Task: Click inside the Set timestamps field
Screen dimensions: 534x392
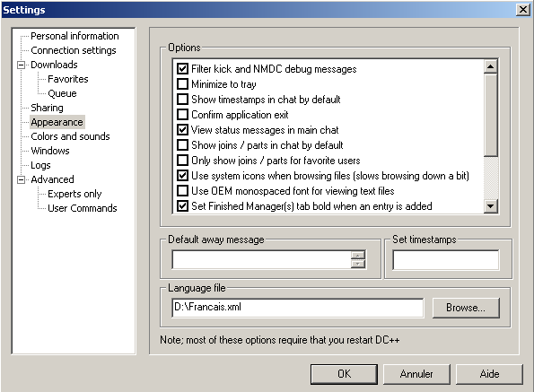Action: tap(446, 260)
